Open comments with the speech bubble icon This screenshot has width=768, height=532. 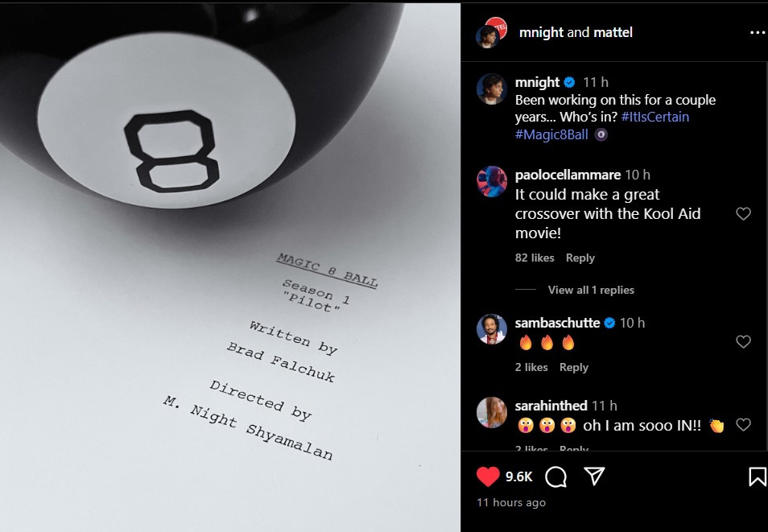pos(555,477)
